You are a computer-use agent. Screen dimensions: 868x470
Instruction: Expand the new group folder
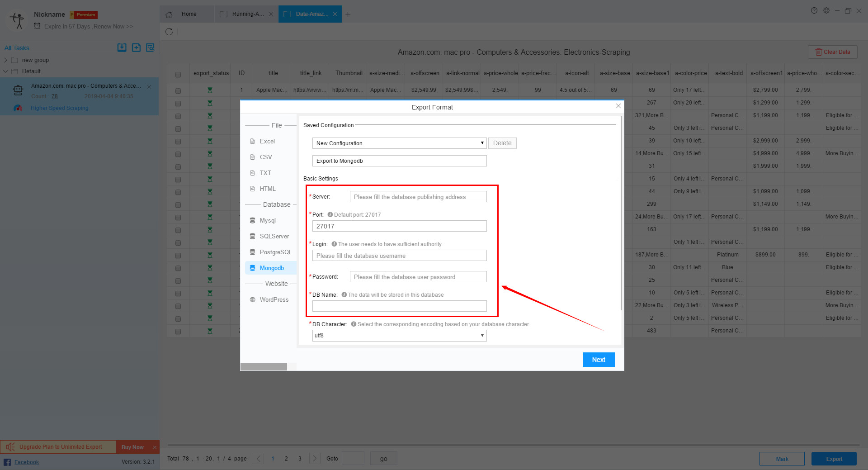pyautogui.click(x=5, y=60)
